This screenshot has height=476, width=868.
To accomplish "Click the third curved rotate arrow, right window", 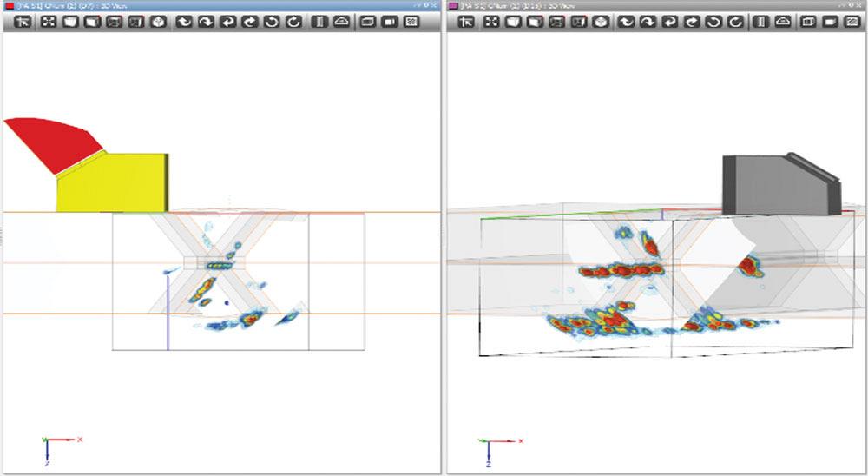I will (670, 22).
